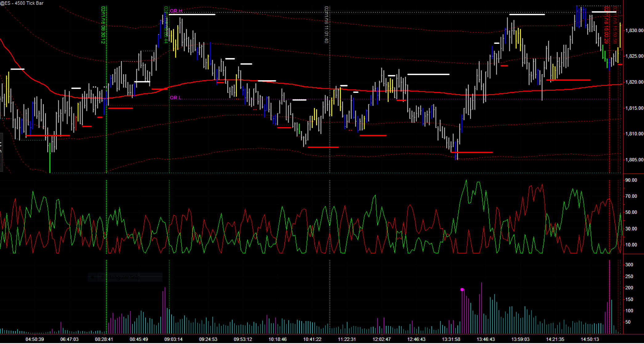Screen dimensions: 644x344
Task: Select the green 06:30:12 vertical time marker label
Action: point(103,25)
